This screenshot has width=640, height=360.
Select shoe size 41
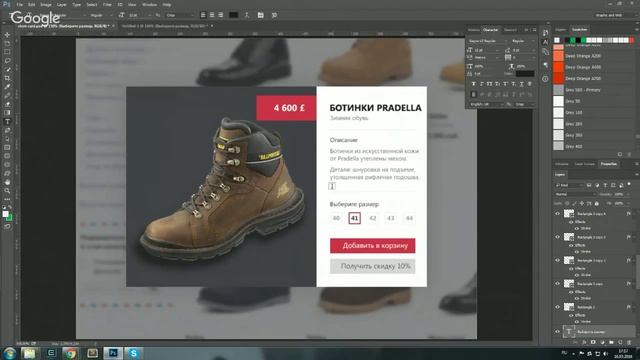355,218
